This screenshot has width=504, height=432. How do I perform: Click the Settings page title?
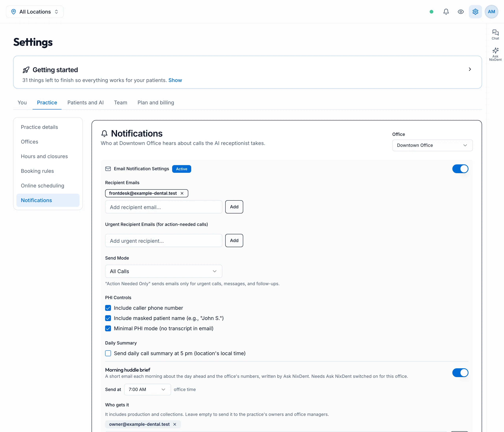(33, 42)
